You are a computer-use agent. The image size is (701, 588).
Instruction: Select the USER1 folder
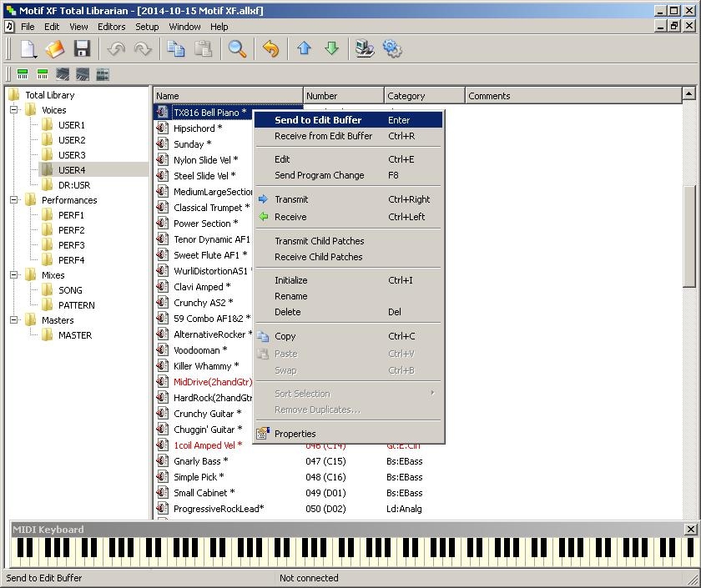coord(72,124)
